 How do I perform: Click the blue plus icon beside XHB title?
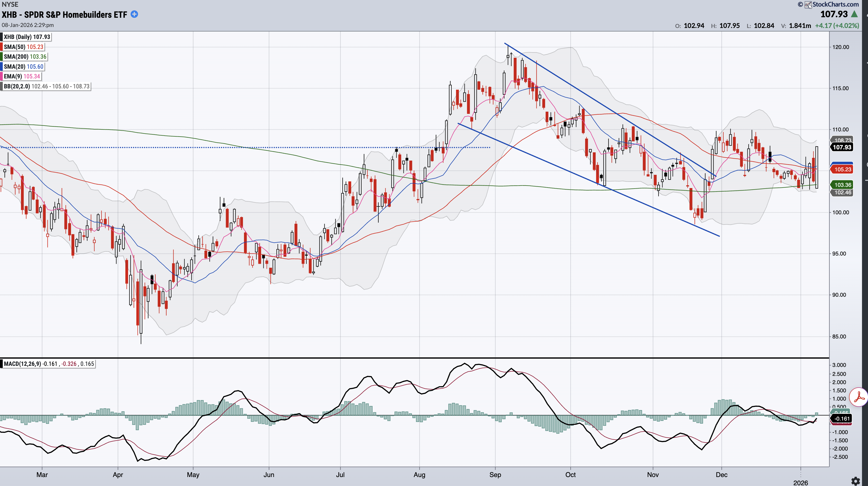(x=134, y=14)
